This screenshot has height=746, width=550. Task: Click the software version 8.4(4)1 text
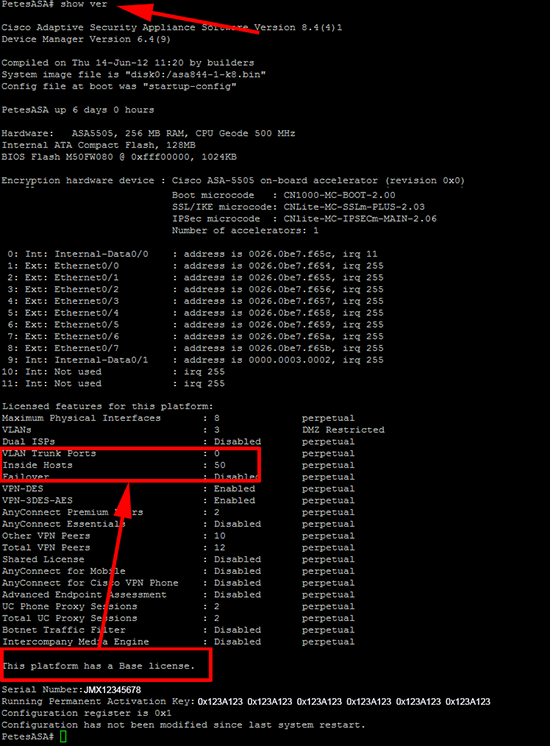click(322, 28)
